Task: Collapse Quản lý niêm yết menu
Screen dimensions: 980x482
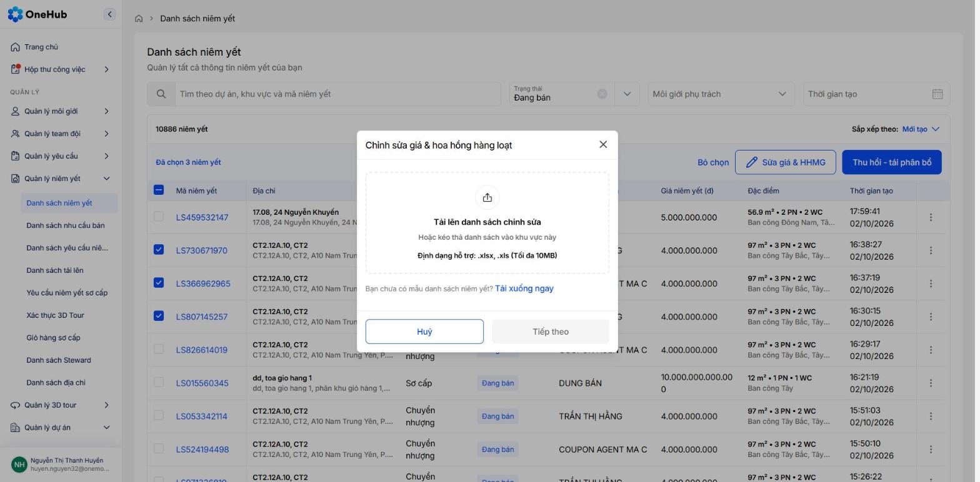Action: [x=61, y=179]
